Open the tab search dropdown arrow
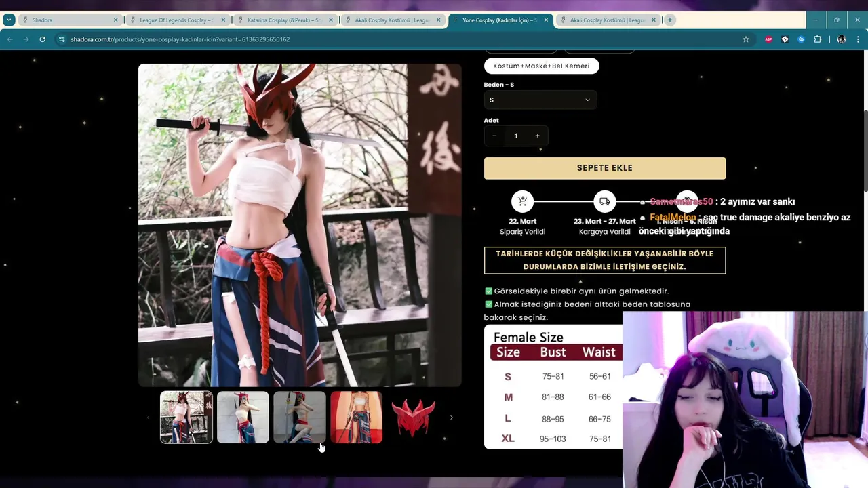The image size is (868, 488). (9, 20)
